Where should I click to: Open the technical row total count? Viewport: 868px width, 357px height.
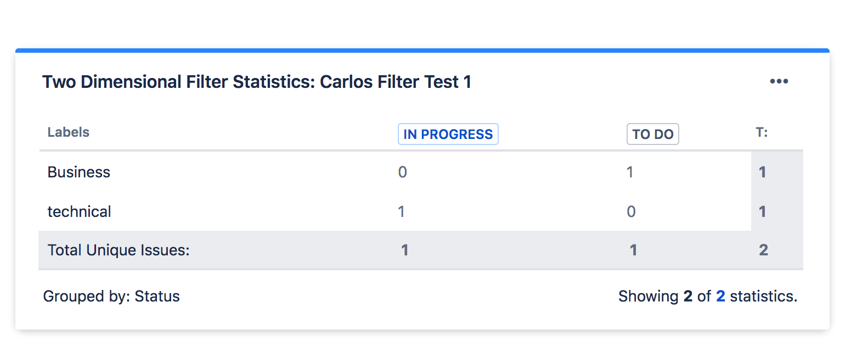[762, 212]
